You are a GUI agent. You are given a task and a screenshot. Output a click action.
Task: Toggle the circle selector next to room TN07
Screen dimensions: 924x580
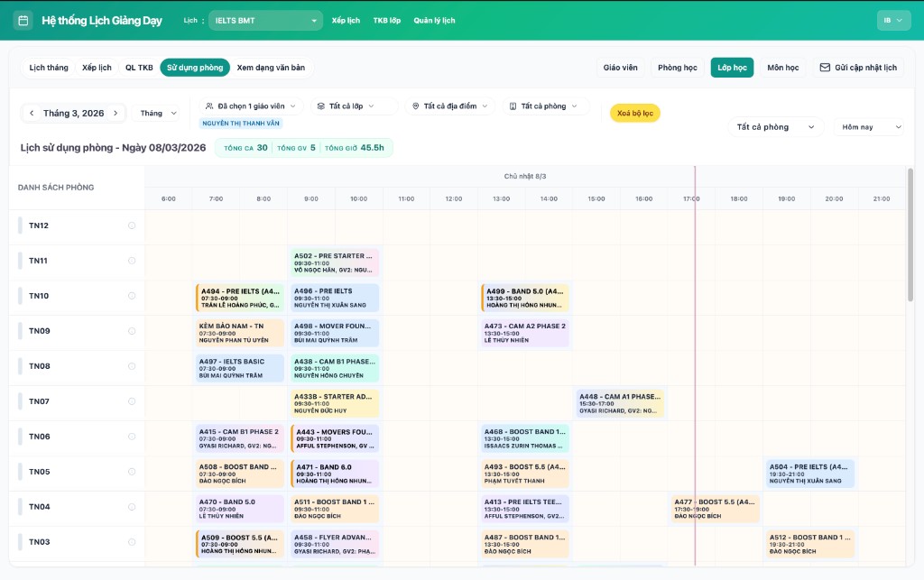(x=132, y=400)
